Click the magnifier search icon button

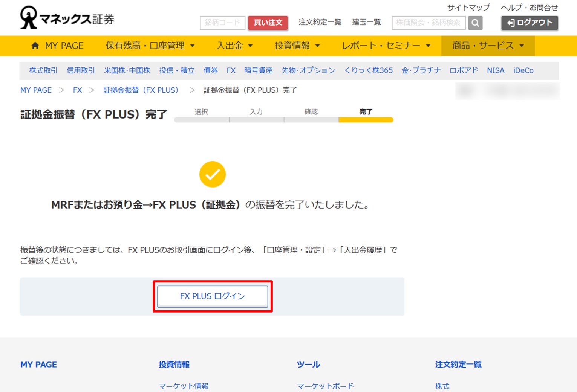[475, 23]
